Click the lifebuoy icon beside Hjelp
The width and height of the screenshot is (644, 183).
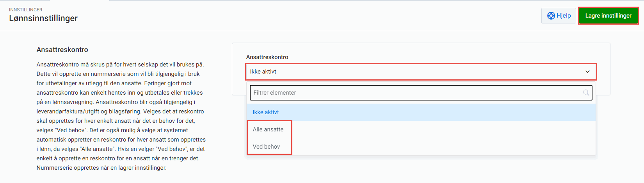(551, 16)
